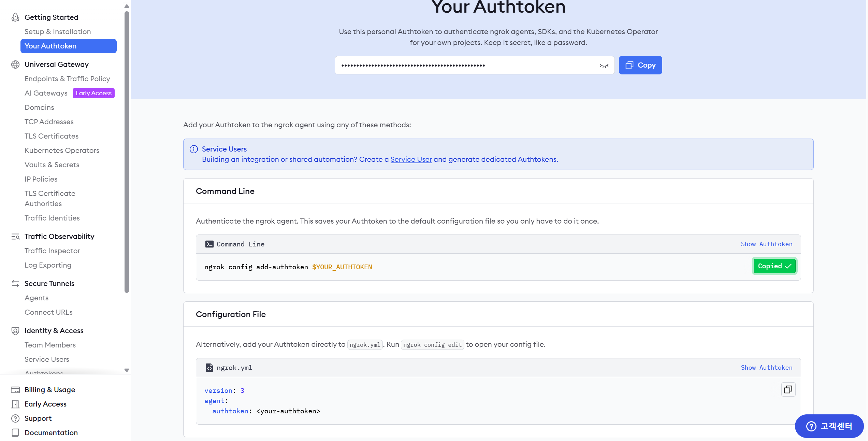The height and width of the screenshot is (441, 868).
Task: Copy the ngrok.yml config snippet icon
Action: [788, 389]
